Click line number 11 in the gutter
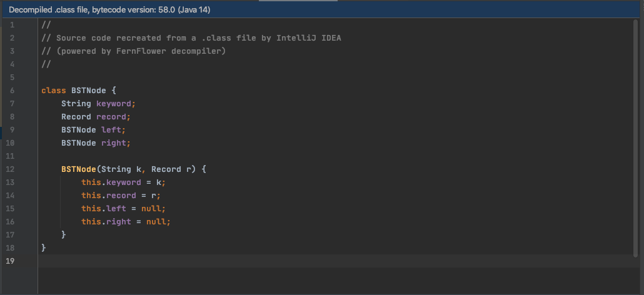Viewport: 644px width, 295px height. 10,156
